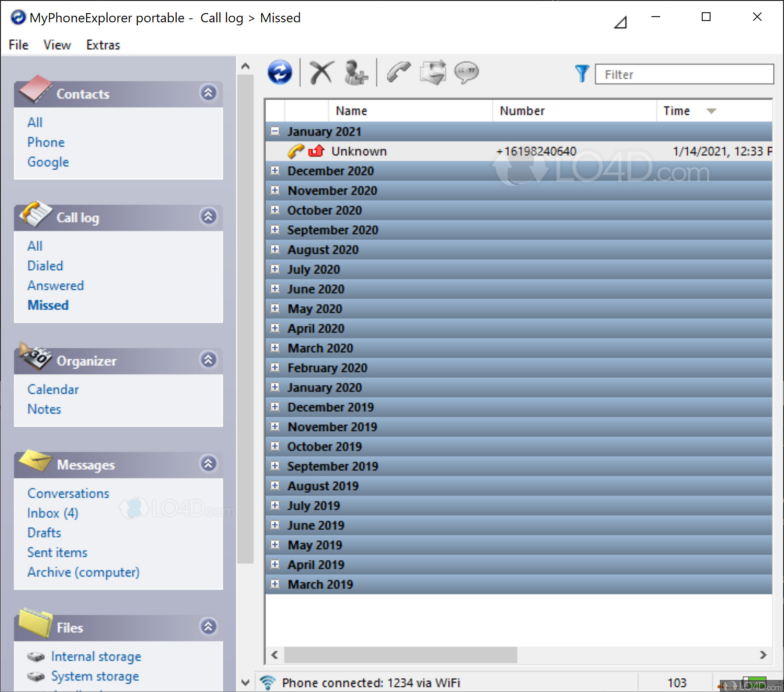Click the MyPhoneExplorer title bar app icon
This screenshot has height=692, width=784.
(x=18, y=17)
